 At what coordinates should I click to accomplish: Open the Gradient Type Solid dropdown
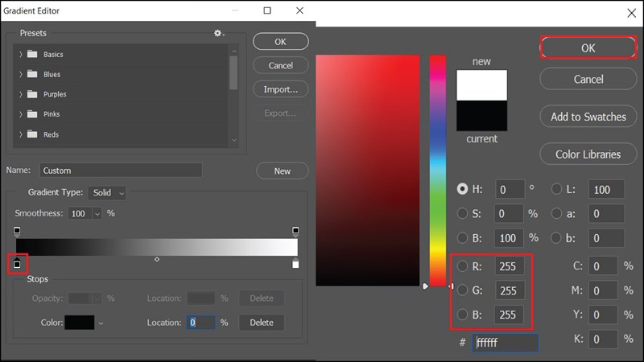(107, 192)
